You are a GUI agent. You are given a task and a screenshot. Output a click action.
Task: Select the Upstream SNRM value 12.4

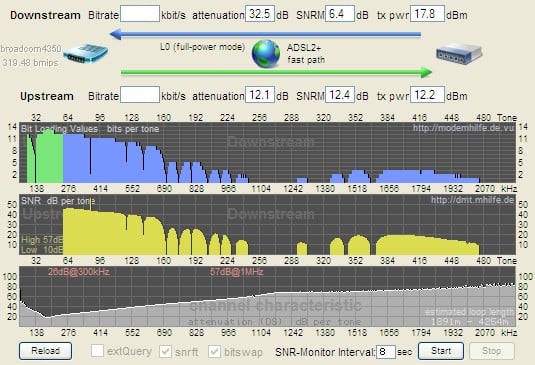(340, 94)
